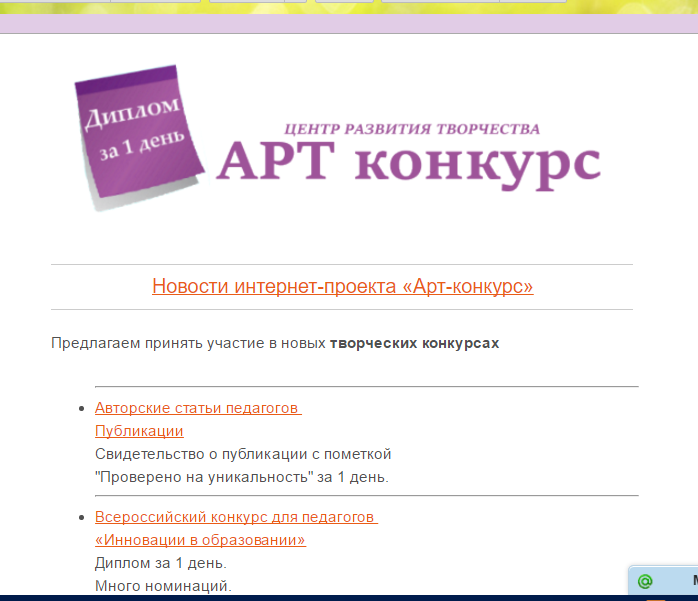This screenshot has width=698, height=601.
Task: Click the "Центр развития творчества" tagline
Action: (x=412, y=129)
